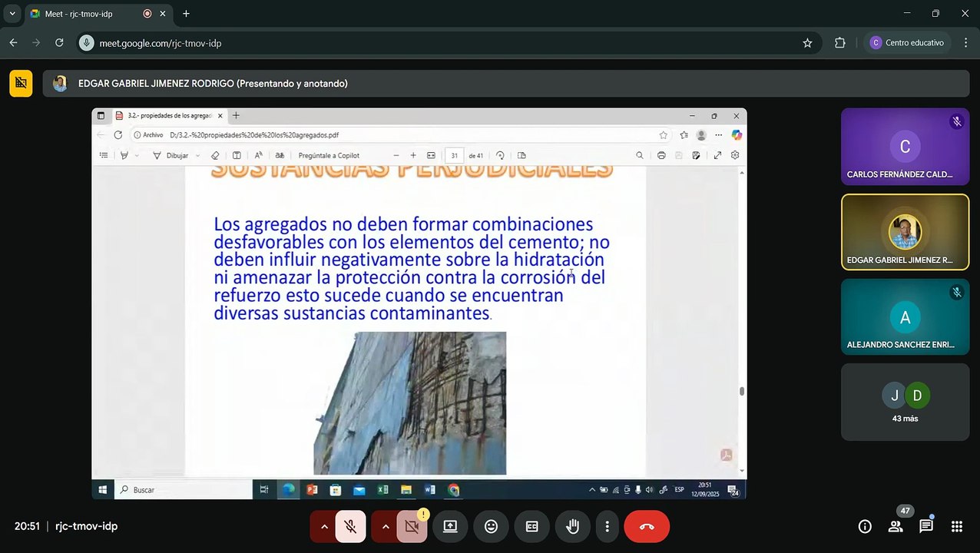Click the Present now screen-share icon
This screenshot has height=553, width=980.
click(x=450, y=527)
